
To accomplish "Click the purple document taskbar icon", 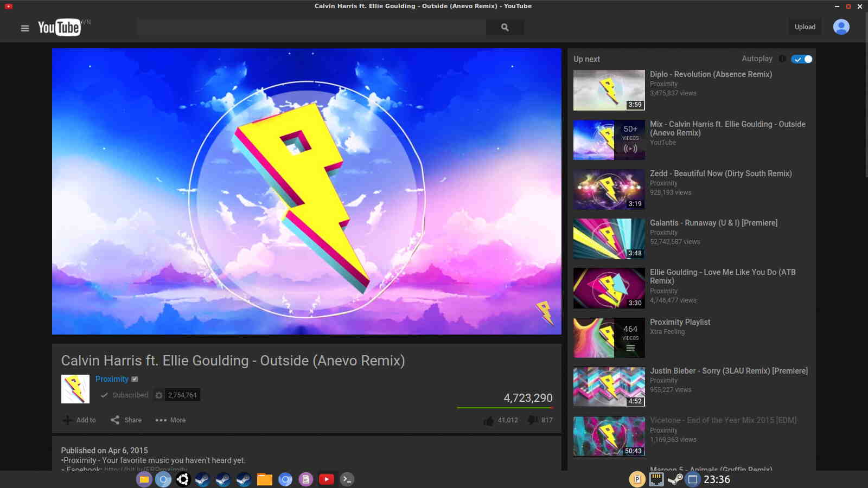I will tap(306, 479).
